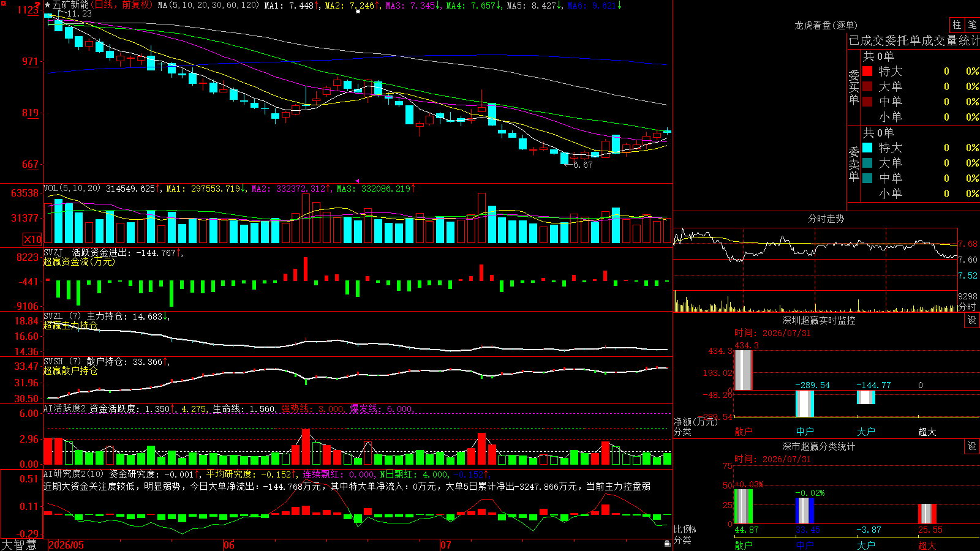Click the cyan 特大 swatch under 委卖单
Screen dimensions: 980x551
coord(867,148)
